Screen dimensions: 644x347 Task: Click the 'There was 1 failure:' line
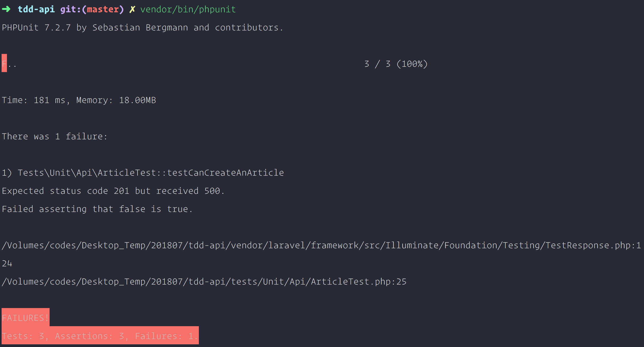tap(55, 137)
